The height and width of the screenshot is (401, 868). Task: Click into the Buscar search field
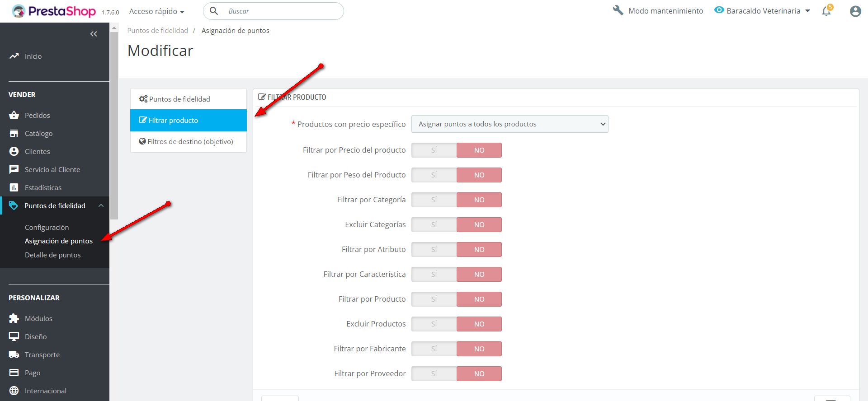click(x=280, y=11)
